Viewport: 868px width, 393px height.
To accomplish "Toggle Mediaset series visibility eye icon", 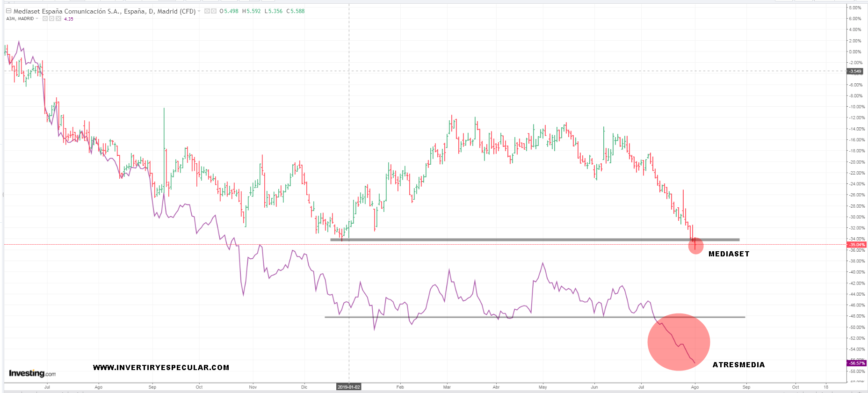I will [207, 11].
